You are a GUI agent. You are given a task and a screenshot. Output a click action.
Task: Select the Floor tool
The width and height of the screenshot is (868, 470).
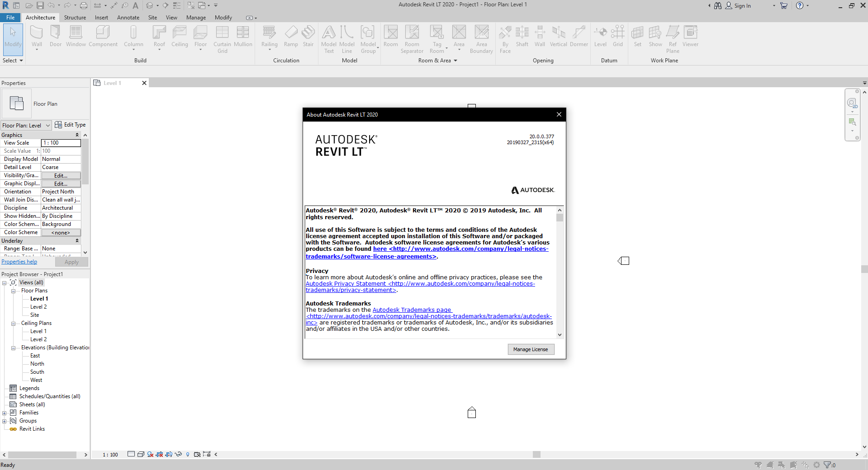tap(200, 36)
